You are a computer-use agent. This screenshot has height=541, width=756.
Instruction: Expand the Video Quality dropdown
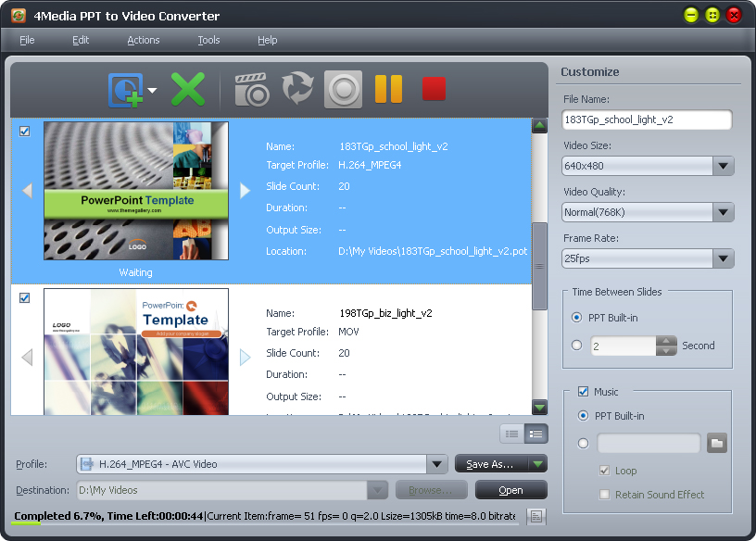click(x=723, y=212)
